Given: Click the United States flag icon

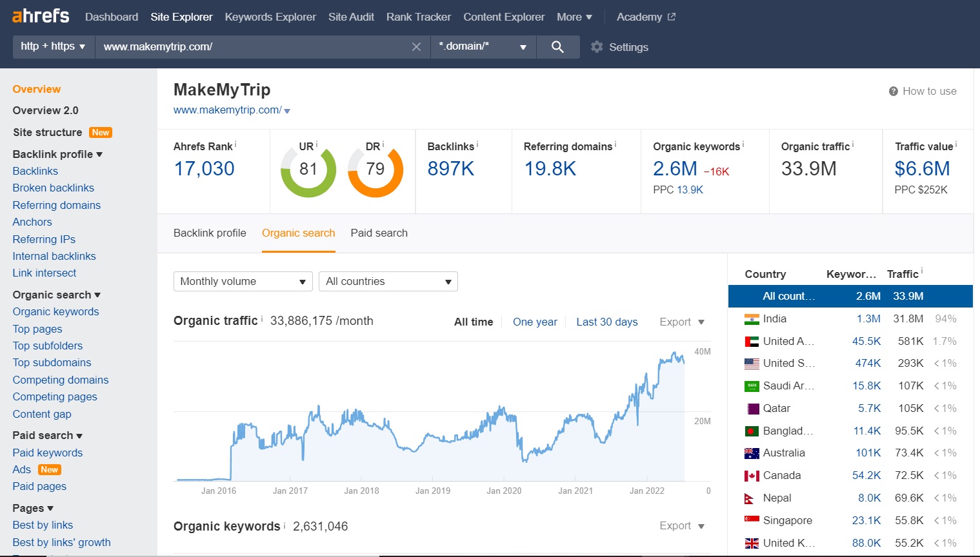Looking at the screenshot, I should (752, 364).
